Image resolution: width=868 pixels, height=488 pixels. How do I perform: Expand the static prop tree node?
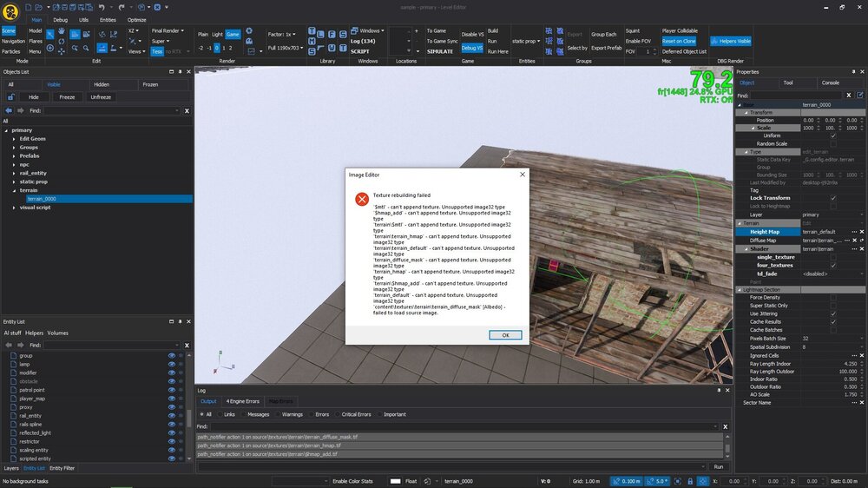tap(14, 181)
